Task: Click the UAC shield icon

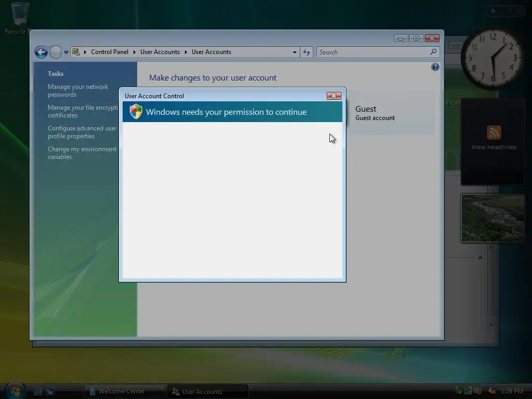Action: pos(136,112)
